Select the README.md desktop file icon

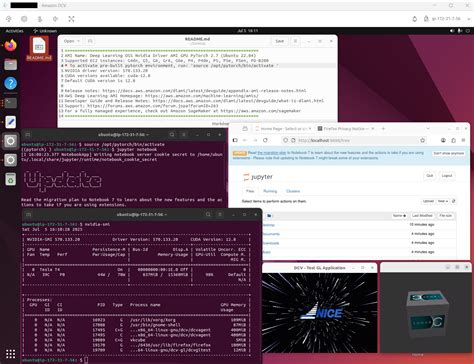[x=39, y=49]
